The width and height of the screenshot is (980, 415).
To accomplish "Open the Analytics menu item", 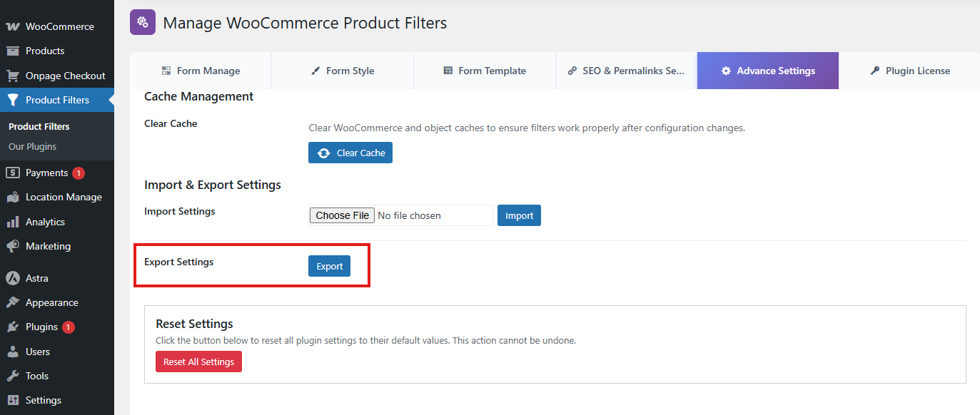I will coord(57,222).
